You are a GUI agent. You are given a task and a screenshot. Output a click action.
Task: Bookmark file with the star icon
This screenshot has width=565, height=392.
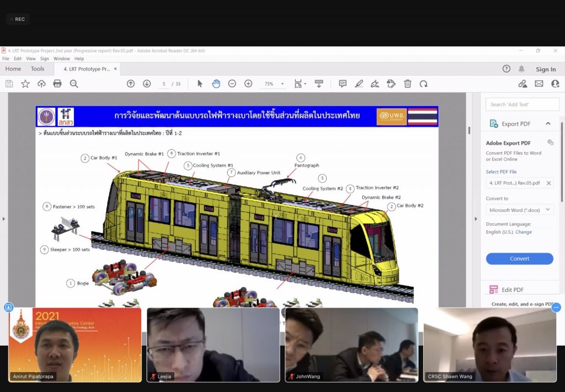[25, 84]
